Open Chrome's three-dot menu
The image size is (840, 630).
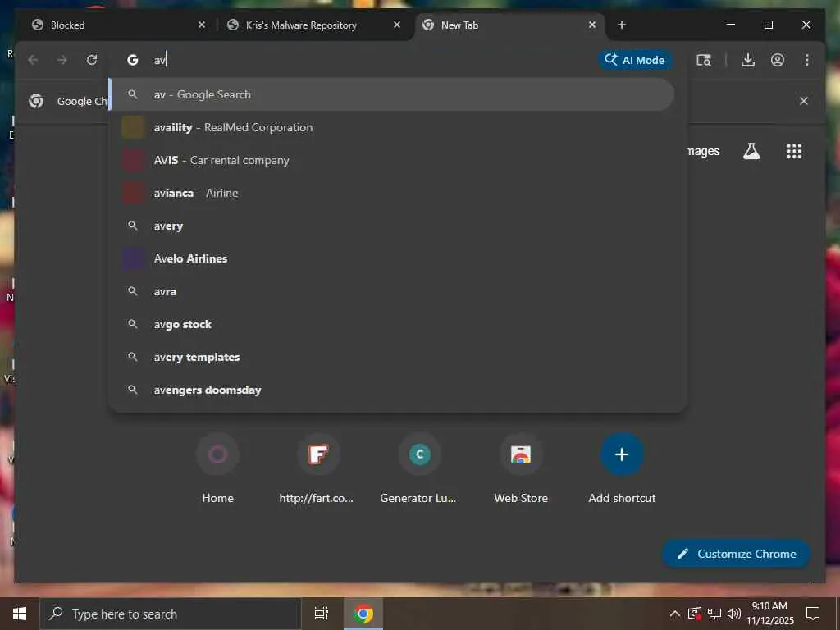[x=807, y=60]
